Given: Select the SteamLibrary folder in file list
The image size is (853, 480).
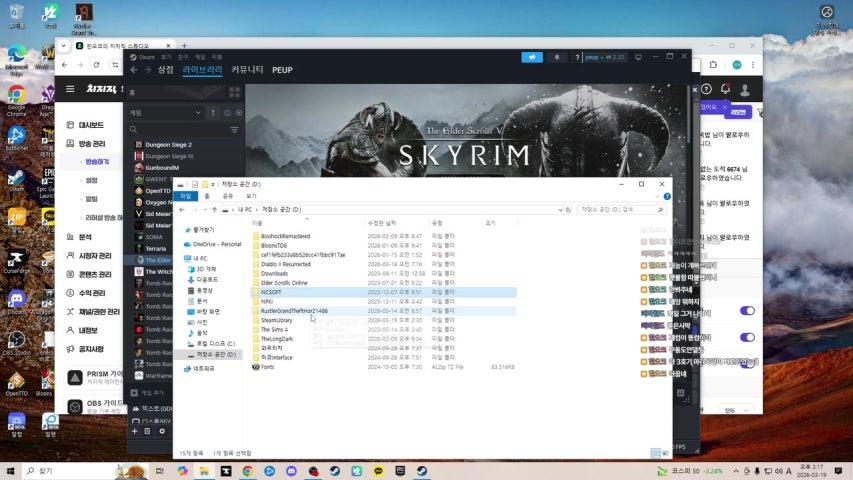Looking at the screenshot, I should click(x=275, y=320).
